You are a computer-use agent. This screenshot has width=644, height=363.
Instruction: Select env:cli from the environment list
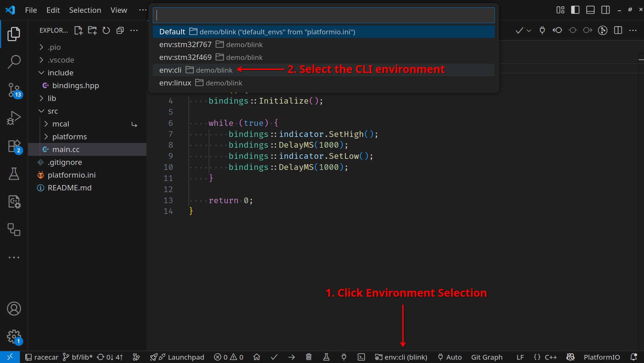(x=170, y=70)
